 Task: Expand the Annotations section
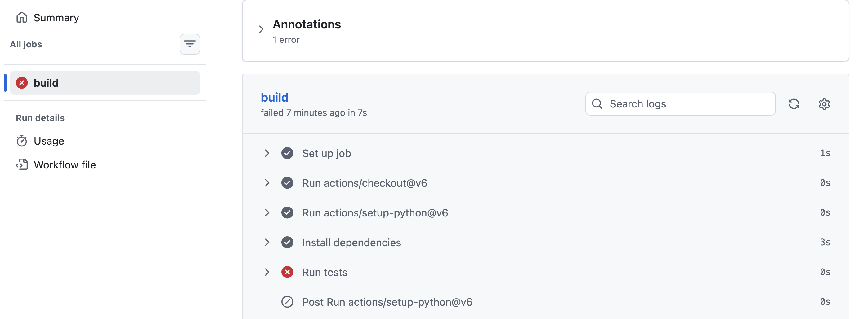point(261,29)
